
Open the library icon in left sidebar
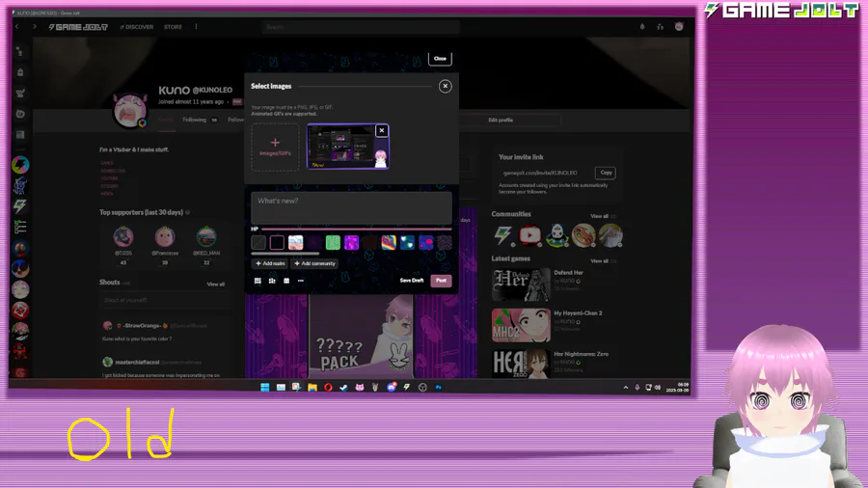20,134
